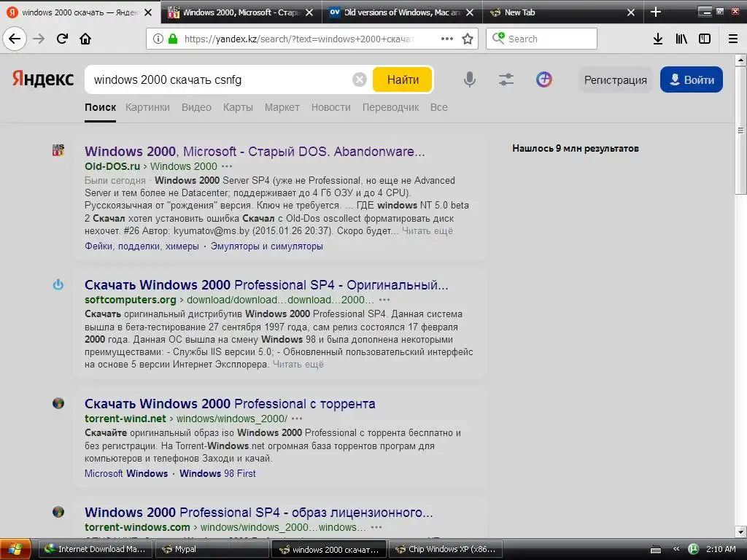The width and height of the screenshot is (747, 560).
Task: Open options dots next to Old-DOS.ru result
Action: tap(227, 166)
